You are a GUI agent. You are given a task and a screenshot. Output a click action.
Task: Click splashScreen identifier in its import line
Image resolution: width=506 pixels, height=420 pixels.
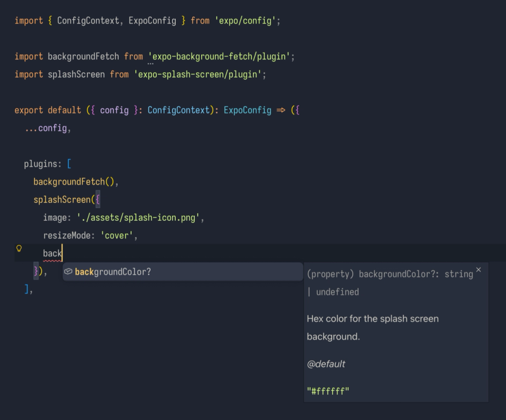click(76, 75)
